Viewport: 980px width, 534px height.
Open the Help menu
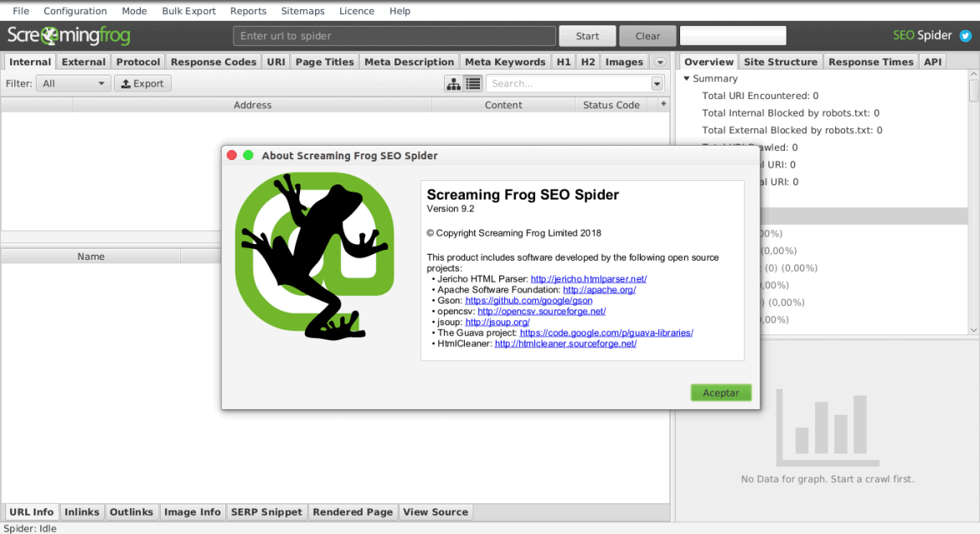point(400,11)
